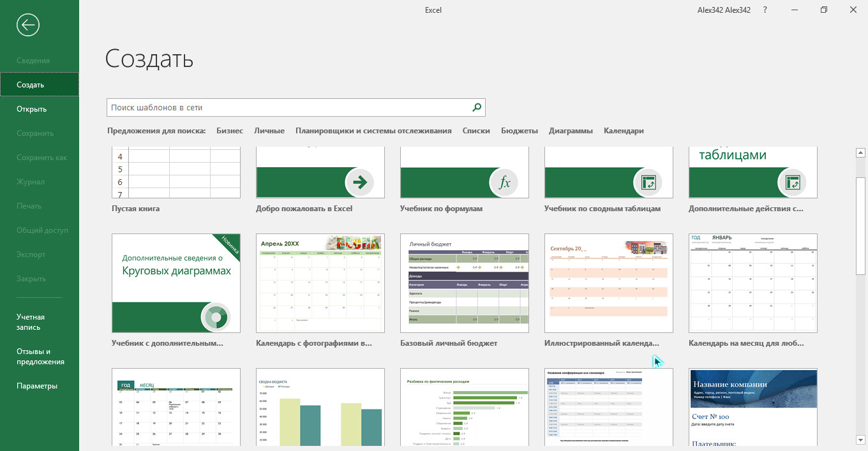This screenshot has height=451, width=868.
Task: Click the Бюджеты suggested search link
Action: tap(520, 131)
